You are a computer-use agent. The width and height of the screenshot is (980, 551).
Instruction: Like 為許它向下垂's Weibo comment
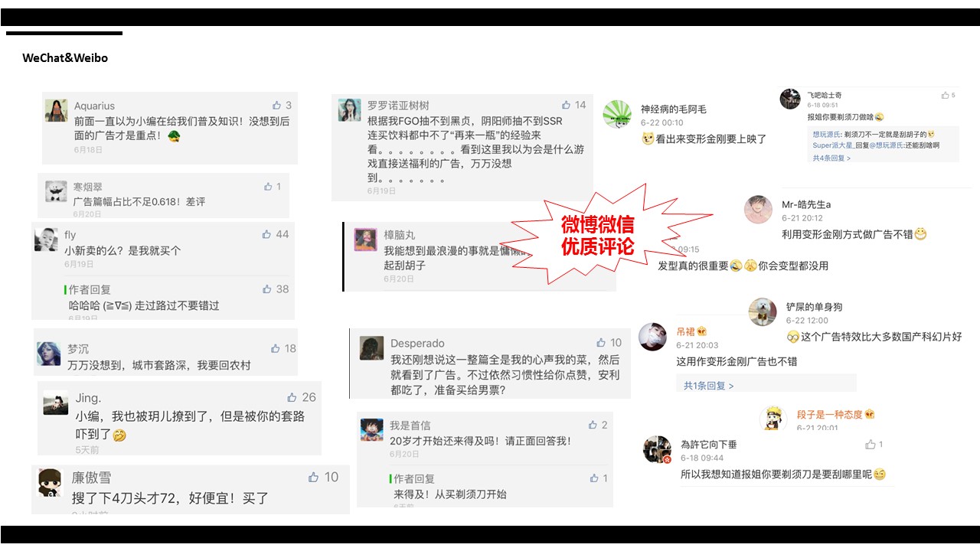tap(871, 444)
